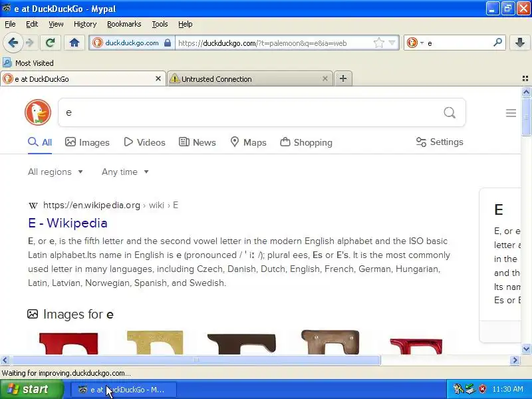The height and width of the screenshot is (399, 532).
Task: Switch to Images results
Action: [87, 142]
